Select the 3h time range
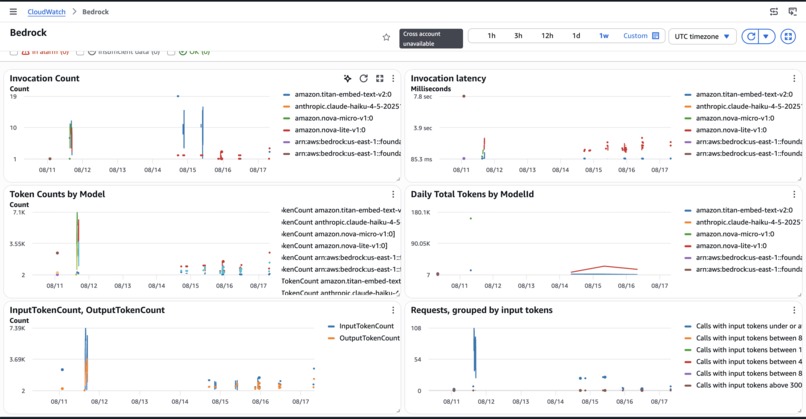The image size is (806, 419). click(518, 35)
